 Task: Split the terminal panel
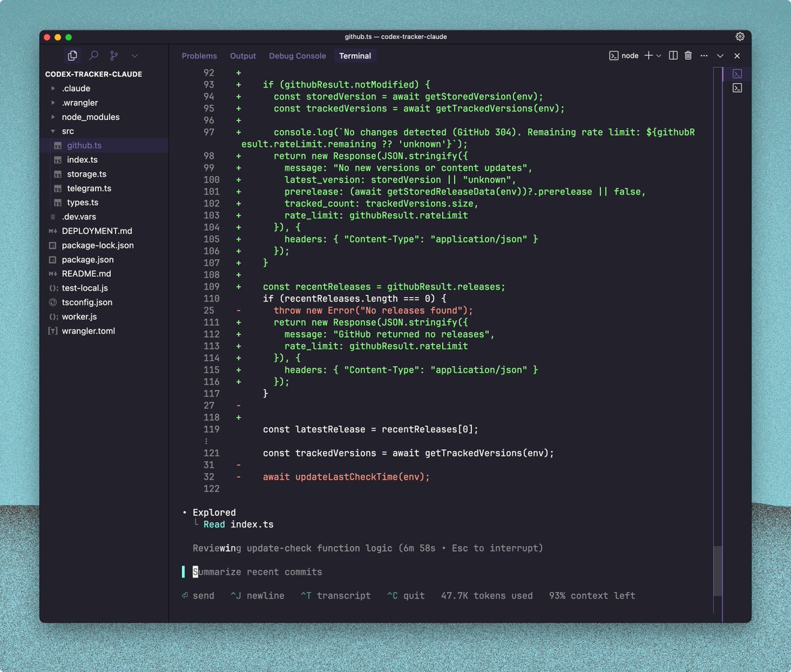click(673, 56)
